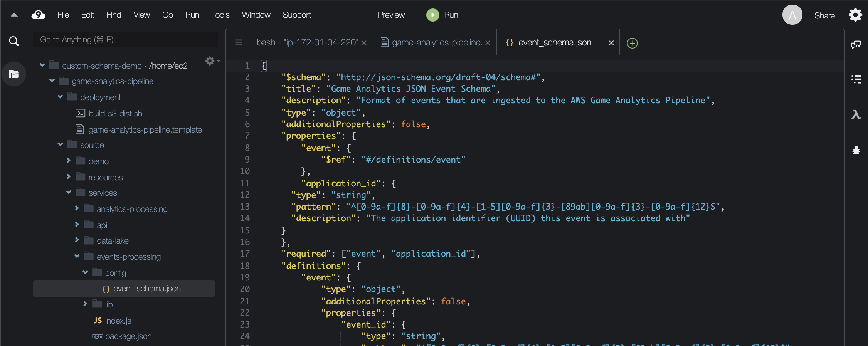This screenshot has height=346, width=868.
Task: Open the AWS Lambda resources panel
Action: click(x=856, y=115)
